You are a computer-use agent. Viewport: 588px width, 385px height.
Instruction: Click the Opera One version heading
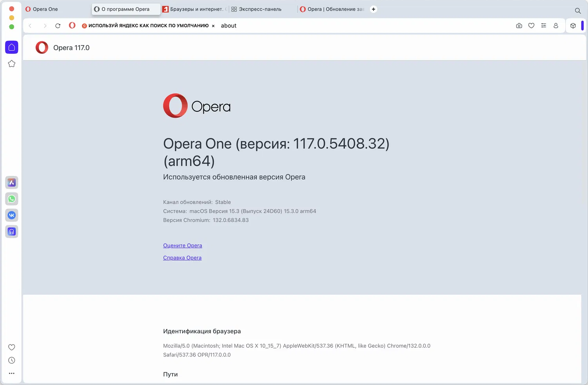(x=276, y=152)
